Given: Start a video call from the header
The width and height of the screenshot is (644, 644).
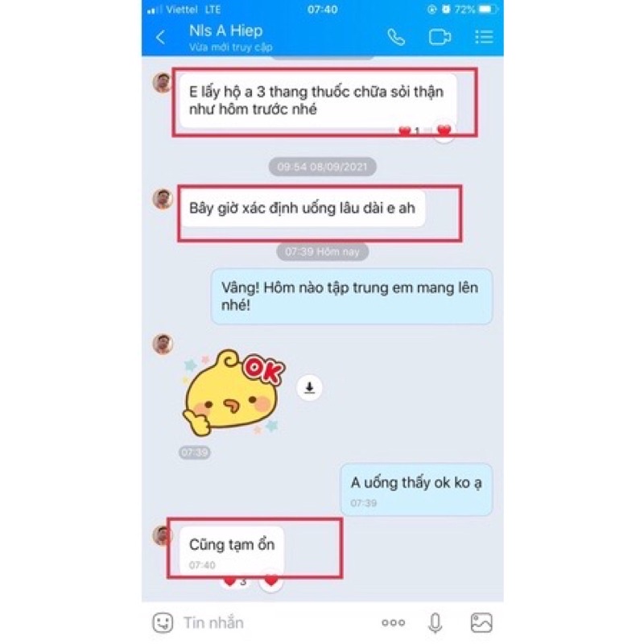Looking at the screenshot, I should 440,37.
